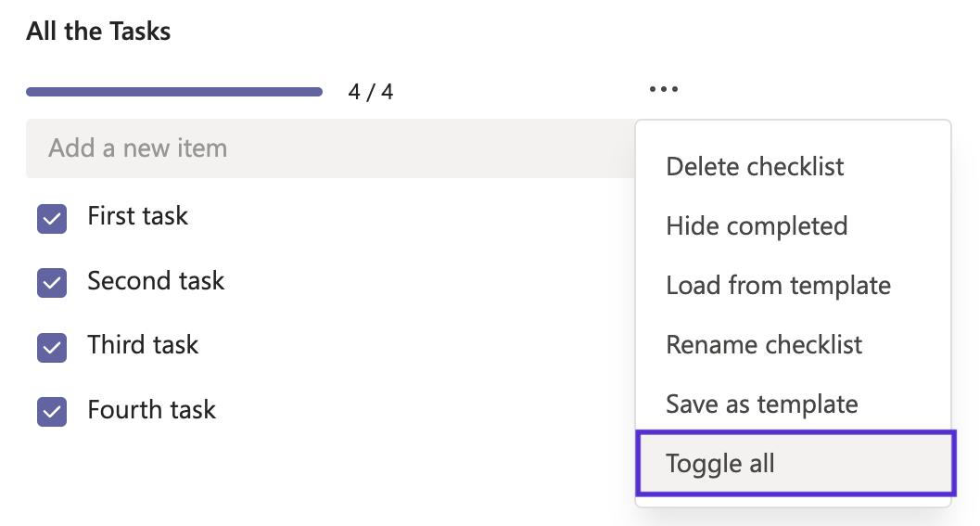Click the 4 / 4 progress counter

tap(370, 92)
